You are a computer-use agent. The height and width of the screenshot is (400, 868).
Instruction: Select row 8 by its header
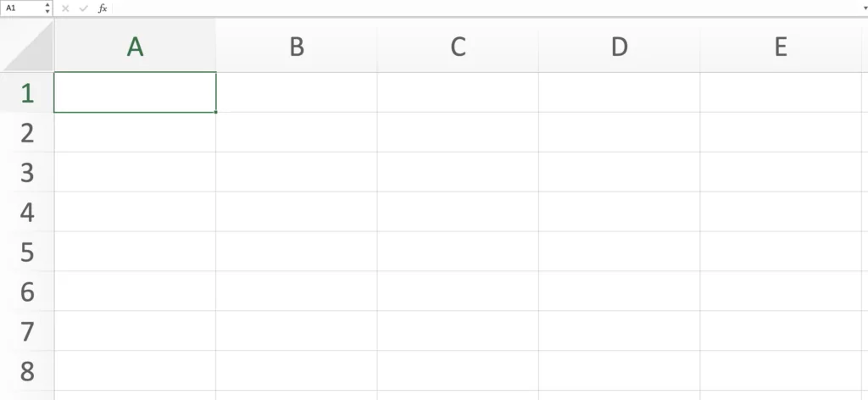(x=27, y=371)
